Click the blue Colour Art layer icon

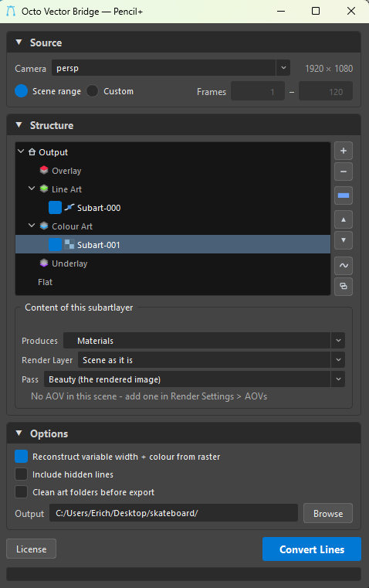pos(44,226)
